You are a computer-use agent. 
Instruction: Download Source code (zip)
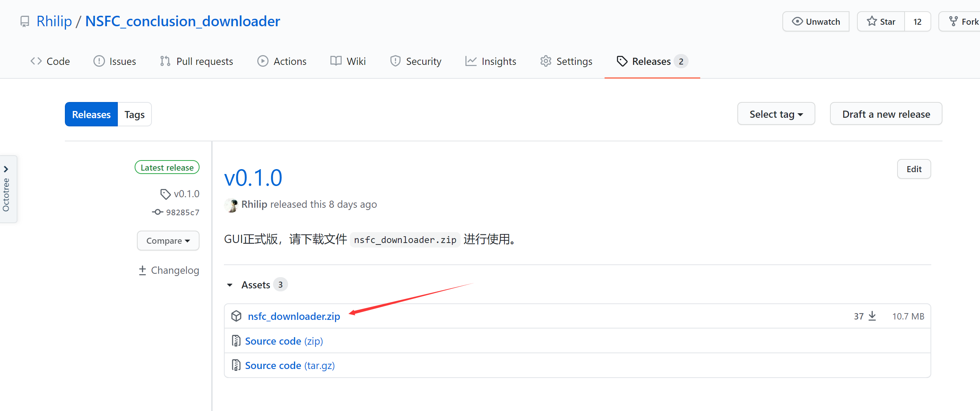tap(284, 341)
